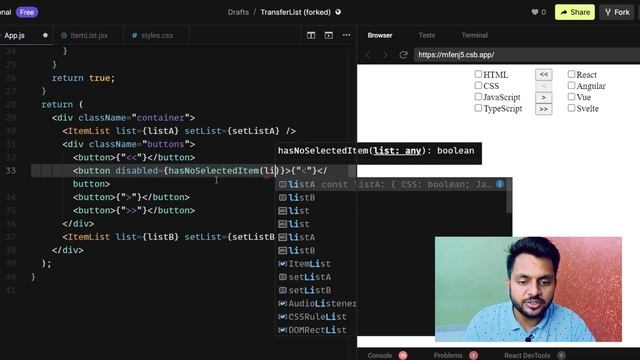Screen dimensions: 640x360
Task: Check the JavaScript checkbox
Action: (478, 97)
